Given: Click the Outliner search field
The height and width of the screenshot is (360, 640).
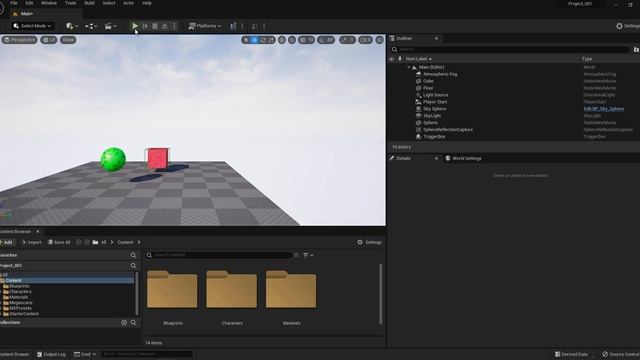Looking at the screenshot, I should 510,49.
